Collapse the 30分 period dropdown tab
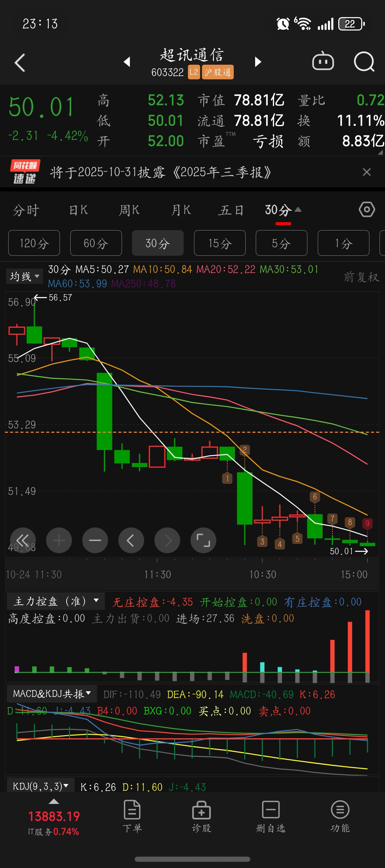Screen dimensions: 385x868 point(283,210)
